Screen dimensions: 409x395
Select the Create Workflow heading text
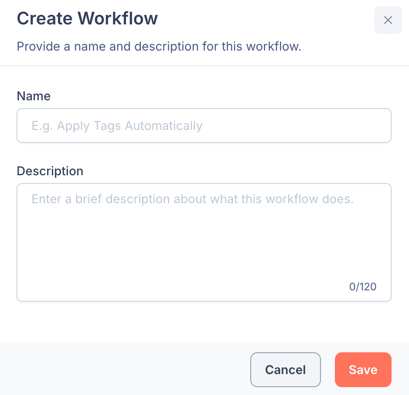click(87, 18)
